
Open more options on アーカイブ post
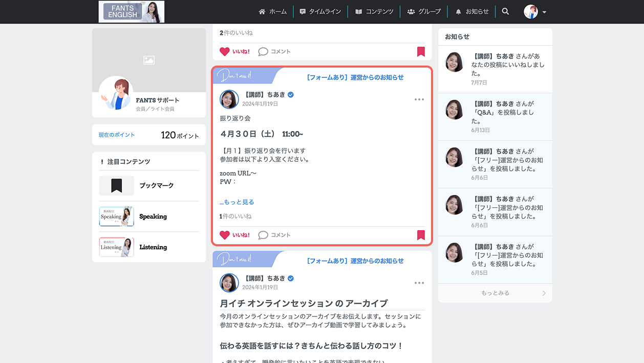[x=419, y=283]
